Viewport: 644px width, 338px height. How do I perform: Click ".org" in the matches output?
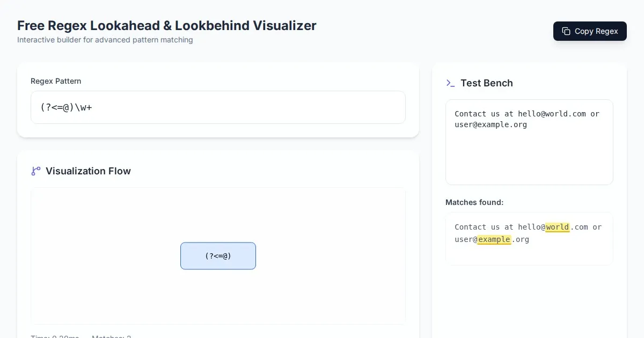(x=520, y=239)
